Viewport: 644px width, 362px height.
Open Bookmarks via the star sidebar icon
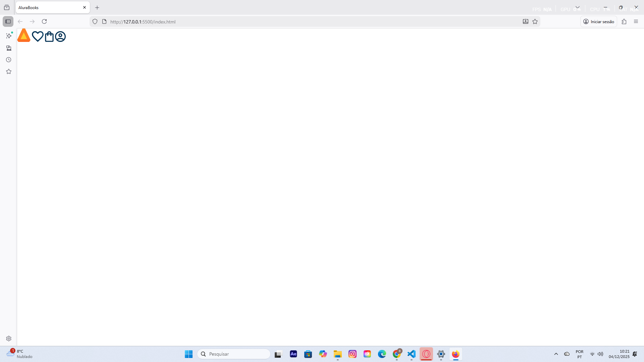pyautogui.click(x=8, y=71)
